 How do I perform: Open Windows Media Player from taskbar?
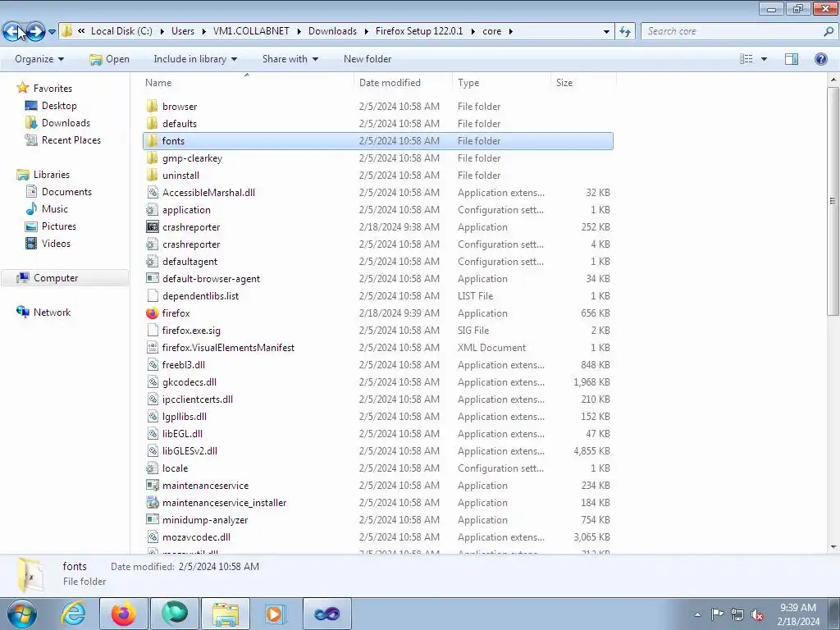[276, 614]
